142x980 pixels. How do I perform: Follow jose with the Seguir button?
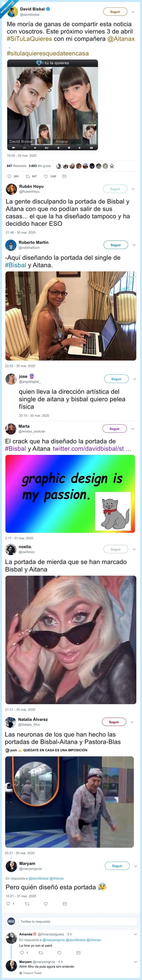pos(116,379)
